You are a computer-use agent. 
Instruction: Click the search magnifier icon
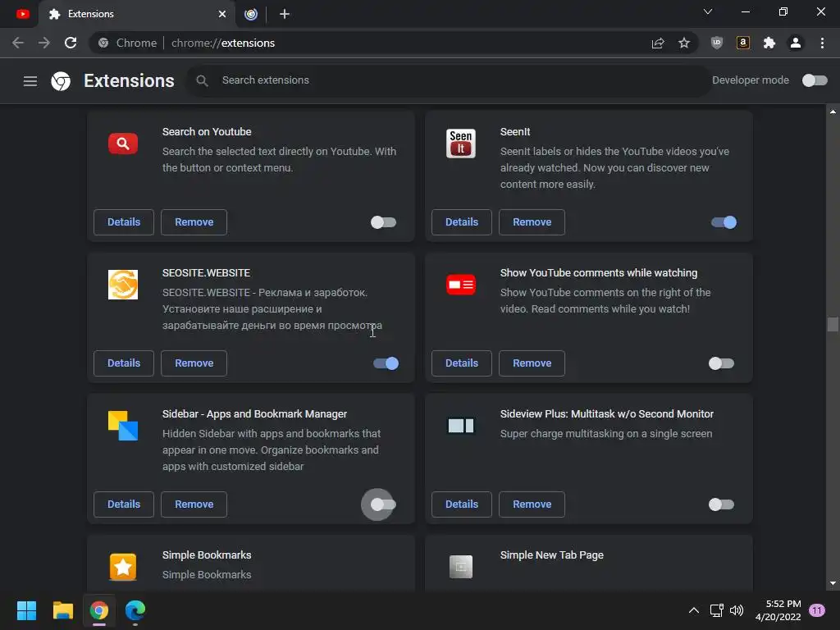(x=202, y=80)
